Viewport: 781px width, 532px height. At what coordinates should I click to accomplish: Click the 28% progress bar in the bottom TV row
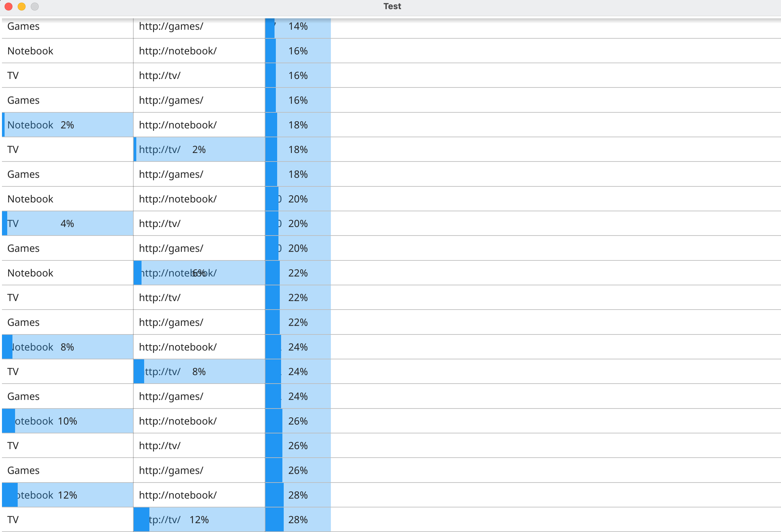click(x=297, y=520)
